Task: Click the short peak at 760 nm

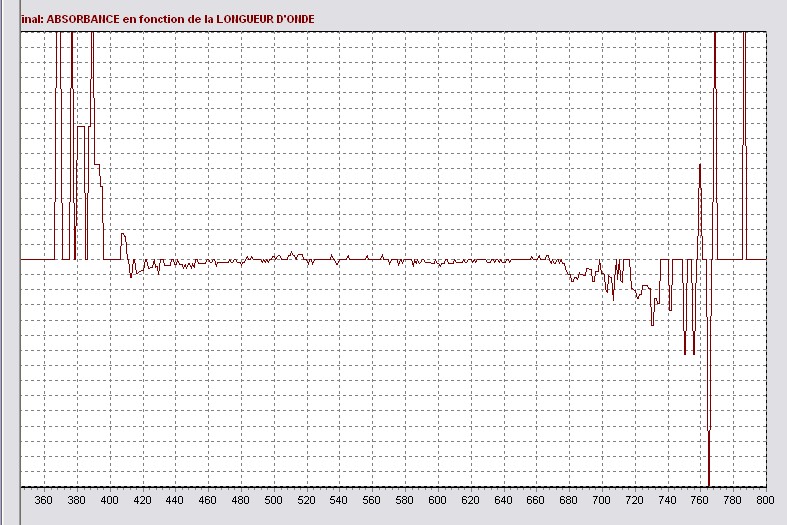Action: click(700, 165)
